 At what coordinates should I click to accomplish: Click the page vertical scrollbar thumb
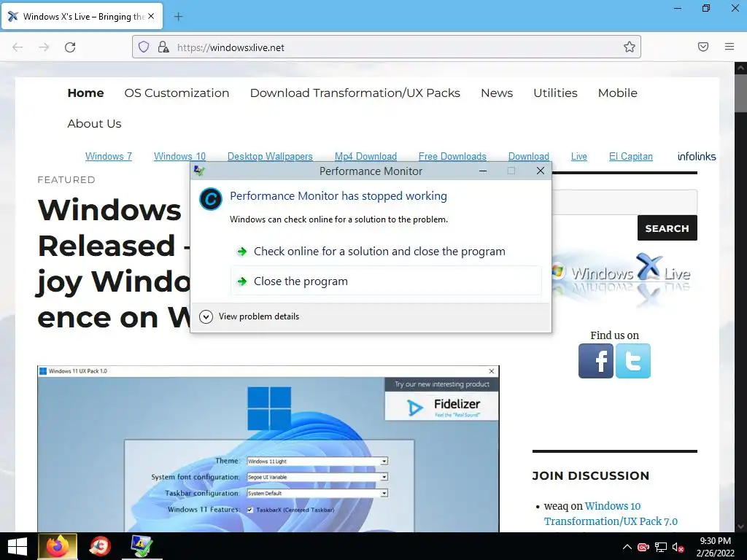coord(740,93)
